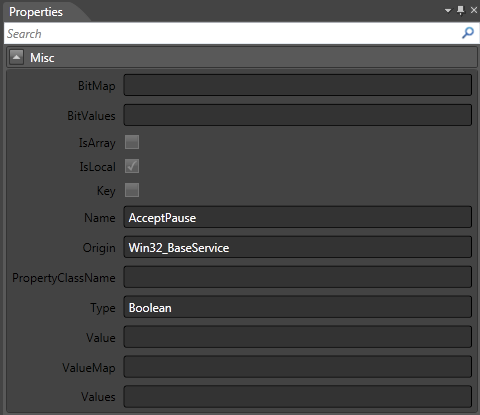Image resolution: width=480 pixels, height=415 pixels.
Task: Click the Name field containing AcceptPause
Action: point(298,217)
